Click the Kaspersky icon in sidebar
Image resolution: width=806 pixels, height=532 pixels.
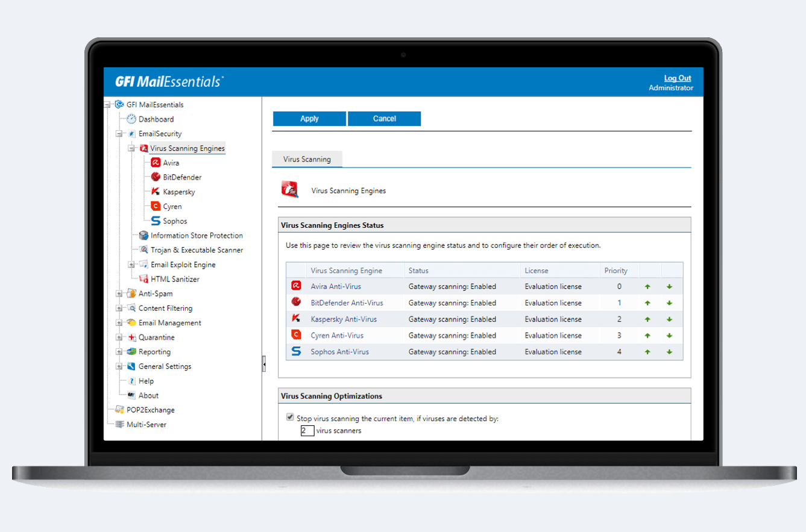coord(156,192)
